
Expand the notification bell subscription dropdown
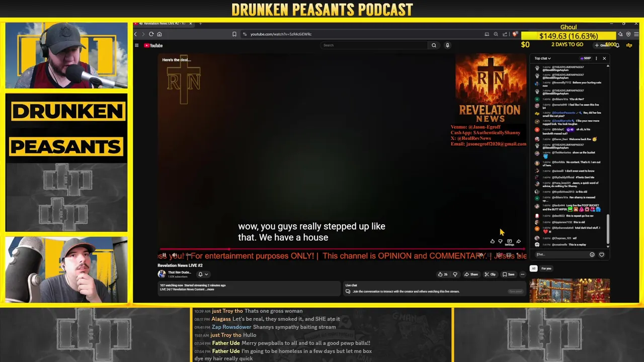click(x=203, y=274)
